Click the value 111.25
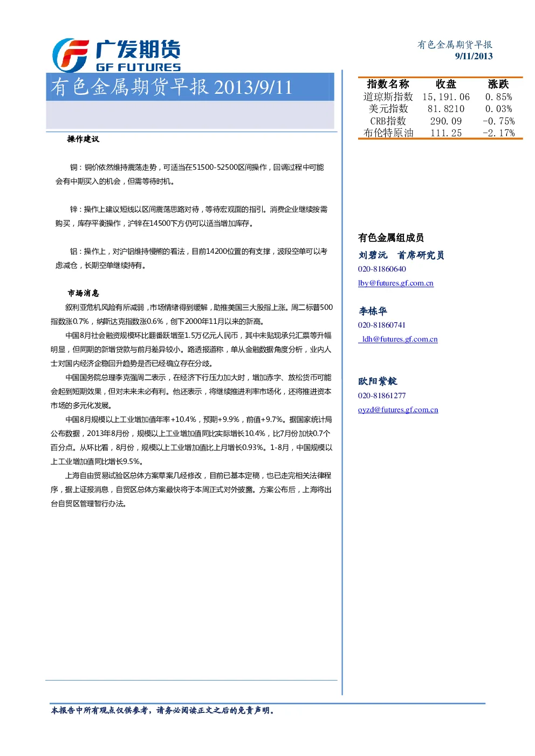The width and height of the screenshot is (535, 756). tap(446, 133)
